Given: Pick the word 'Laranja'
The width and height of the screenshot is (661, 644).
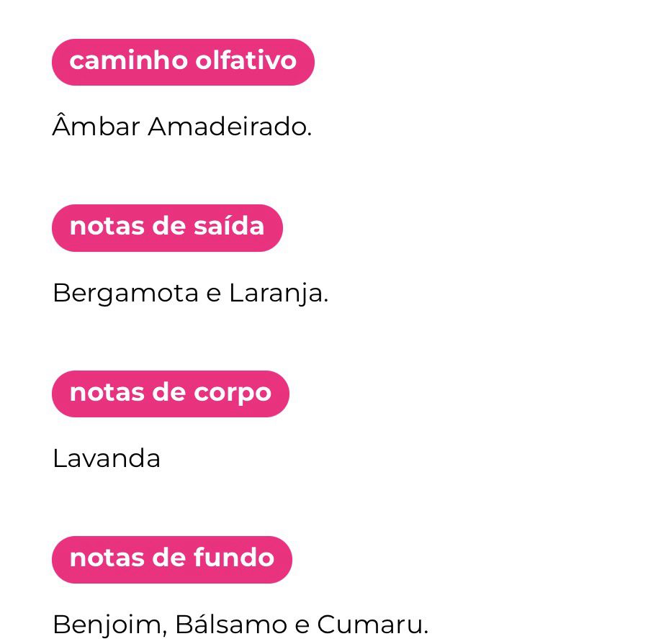Looking at the screenshot, I should 278,294.
